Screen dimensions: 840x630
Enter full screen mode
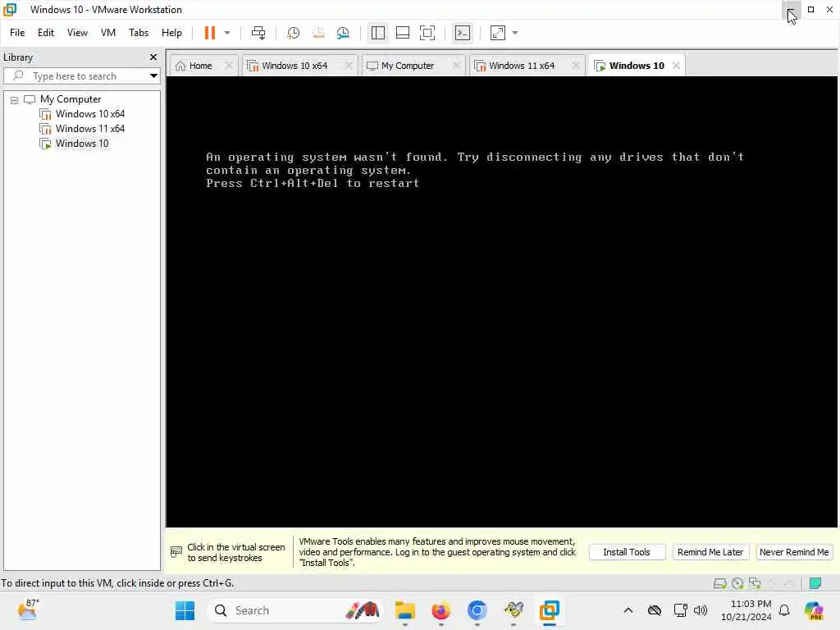tap(427, 33)
